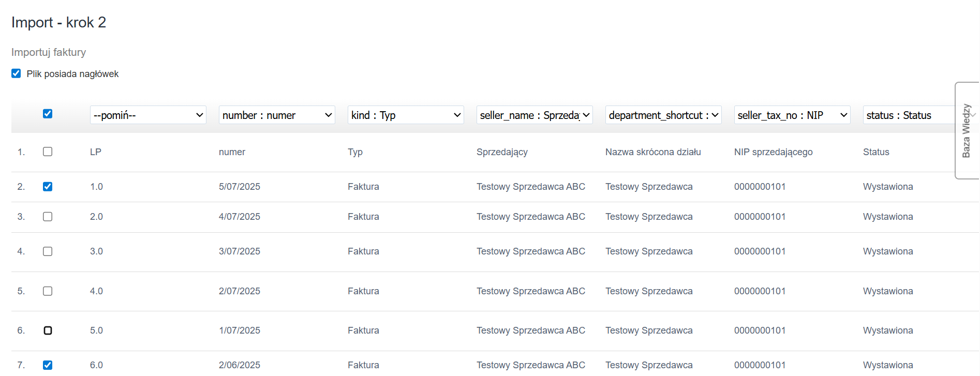Image resolution: width=980 pixels, height=376 pixels.
Task: Deselect the checkbox for invoice 2/06/2025
Action: coord(48,365)
